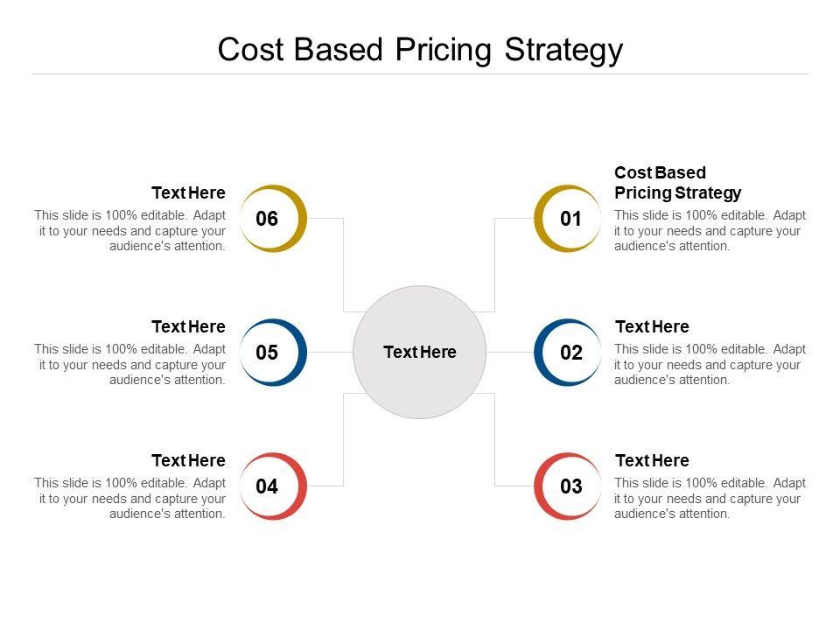Click the Text Here heading beside 05
The height and width of the screenshot is (630, 840).
click(188, 327)
